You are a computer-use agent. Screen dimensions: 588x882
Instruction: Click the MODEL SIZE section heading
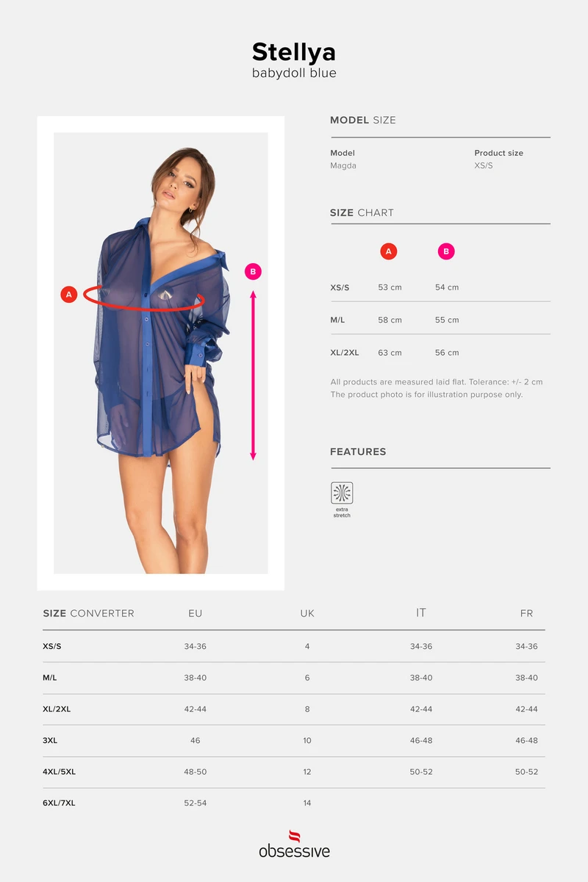[363, 120]
